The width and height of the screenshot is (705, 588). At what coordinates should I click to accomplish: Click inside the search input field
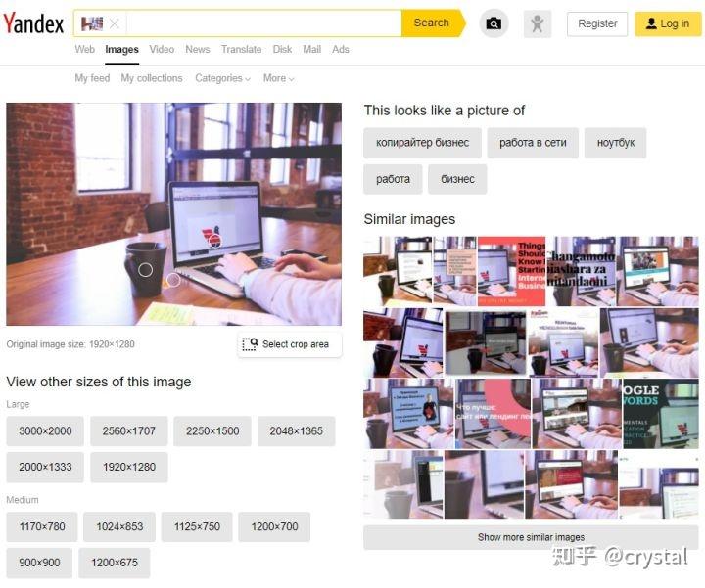[263, 23]
